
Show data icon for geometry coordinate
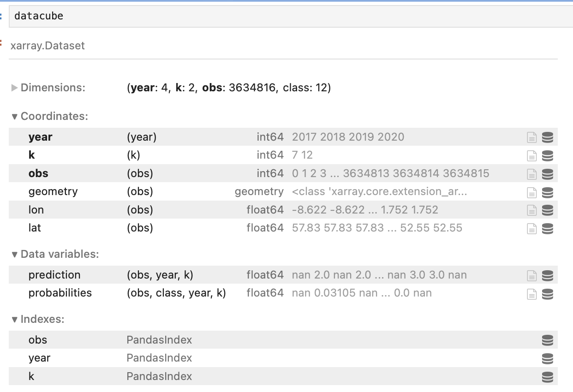[x=547, y=192]
